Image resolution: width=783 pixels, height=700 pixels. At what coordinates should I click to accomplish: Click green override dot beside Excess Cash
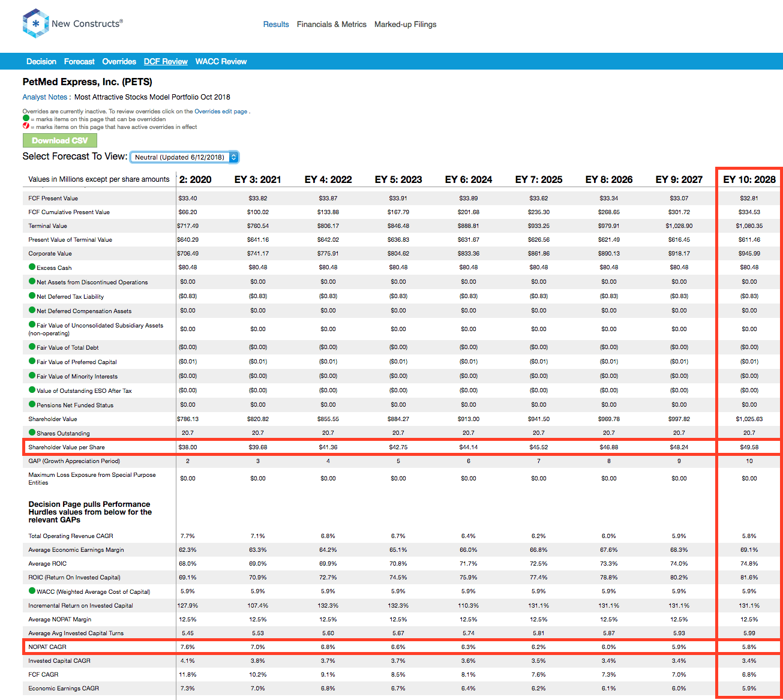click(32, 267)
